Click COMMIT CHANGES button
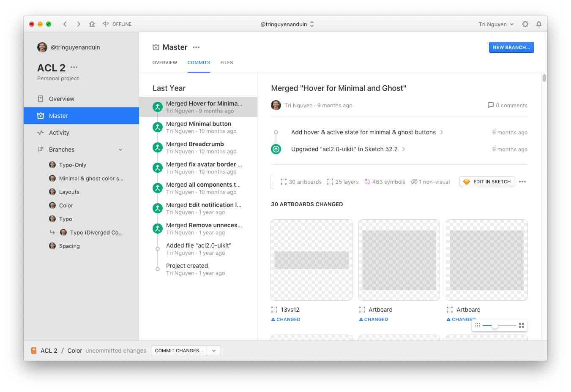This screenshot has height=392, width=571. pyautogui.click(x=179, y=351)
